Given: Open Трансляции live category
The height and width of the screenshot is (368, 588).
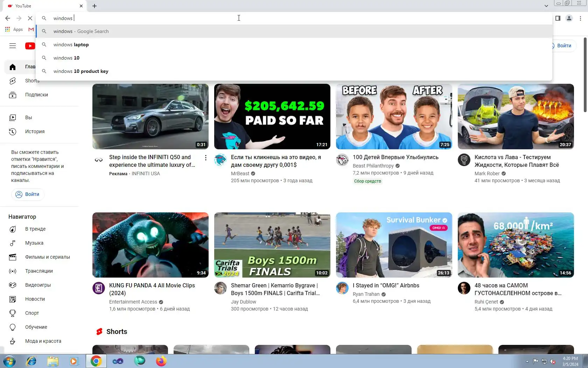Looking at the screenshot, I should 39,271.
